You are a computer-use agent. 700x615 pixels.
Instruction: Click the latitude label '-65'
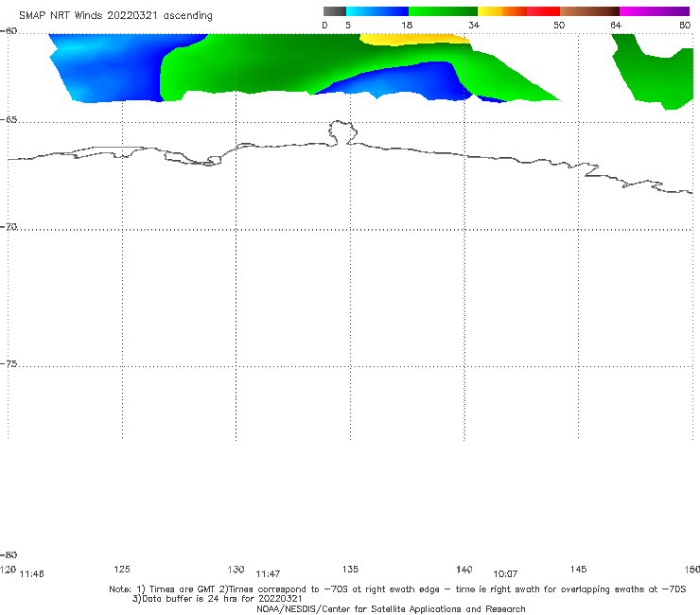click(x=9, y=120)
